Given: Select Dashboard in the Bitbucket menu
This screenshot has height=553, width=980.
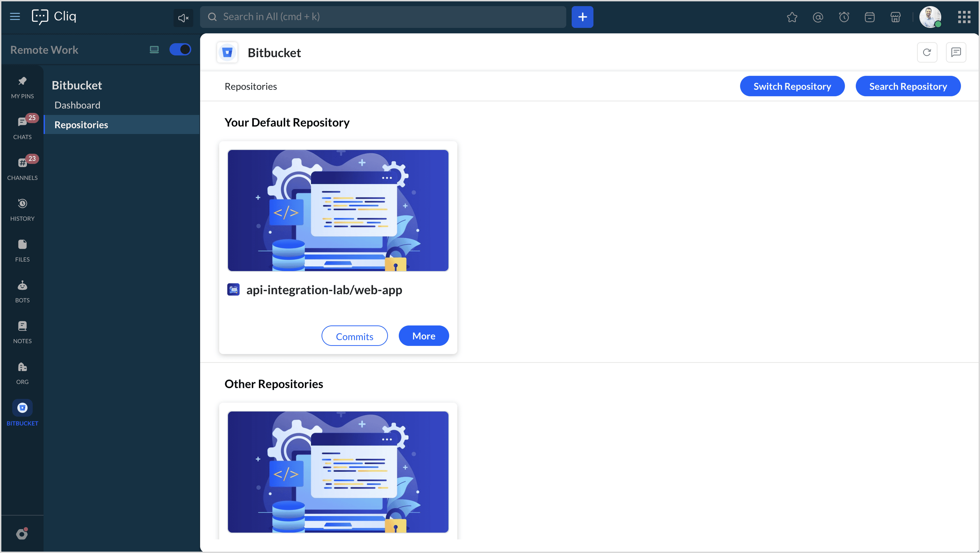Looking at the screenshot, I should click(77, 105).
